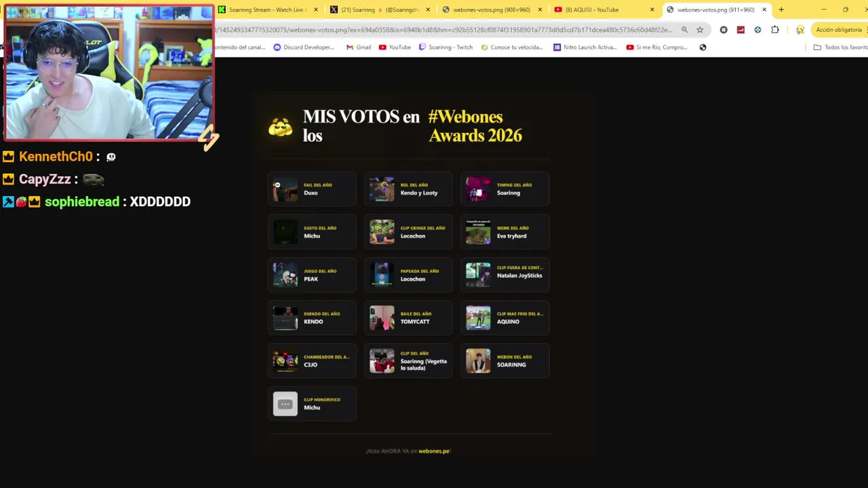
Task: Click the Meme del Año Eva tryhard thumbnail
Action: pos(478,232)
